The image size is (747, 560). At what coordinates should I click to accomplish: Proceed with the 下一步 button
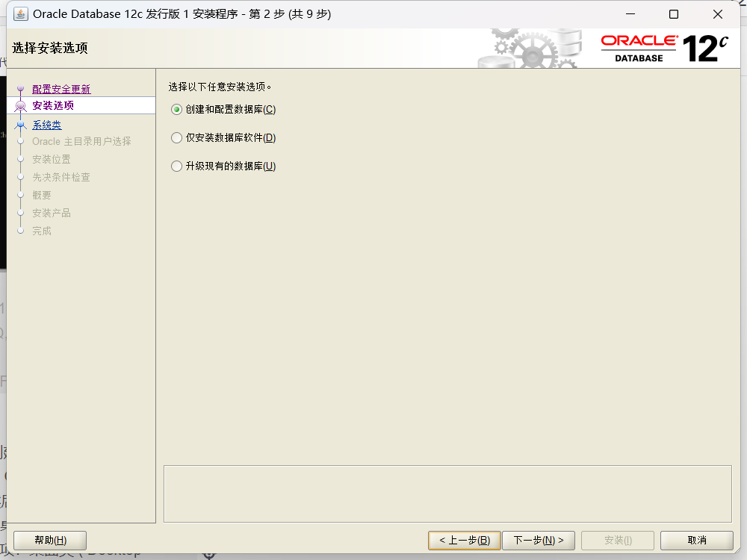(539, 541)
